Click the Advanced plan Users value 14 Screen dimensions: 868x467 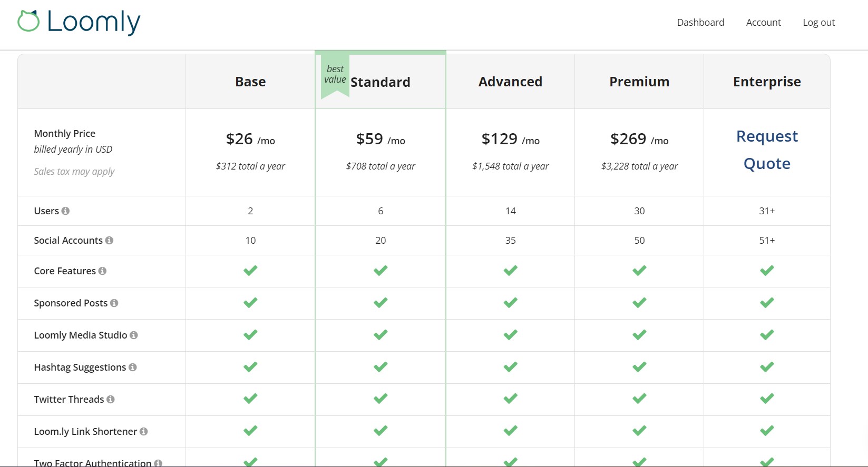pyautogui.click(x=510, y=211)
